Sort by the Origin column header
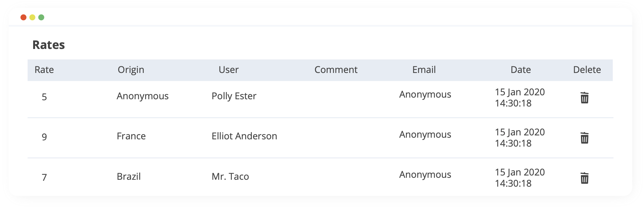Image resolution: width=644 pixels, height=209 pixels. point(131,70)
